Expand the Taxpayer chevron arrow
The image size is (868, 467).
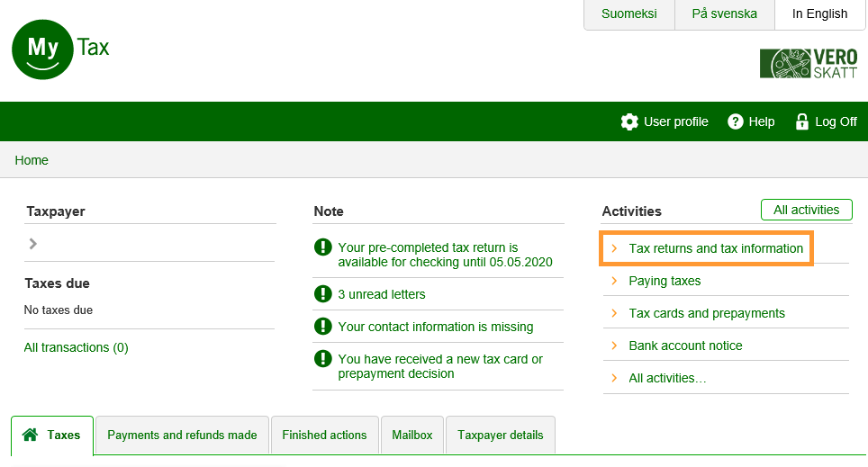(x=33, y=243)
